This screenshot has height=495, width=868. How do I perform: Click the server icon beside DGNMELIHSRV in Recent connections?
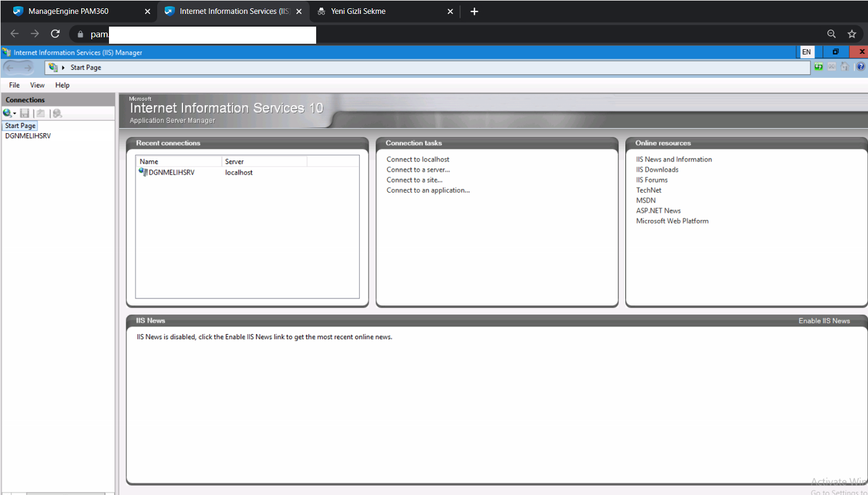pyautogui.click(x=143, y=172)
